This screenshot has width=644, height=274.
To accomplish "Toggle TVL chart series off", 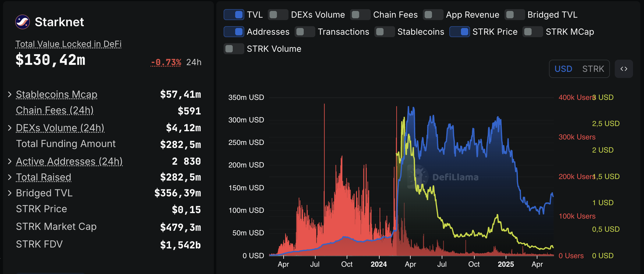I will (234, 15).
